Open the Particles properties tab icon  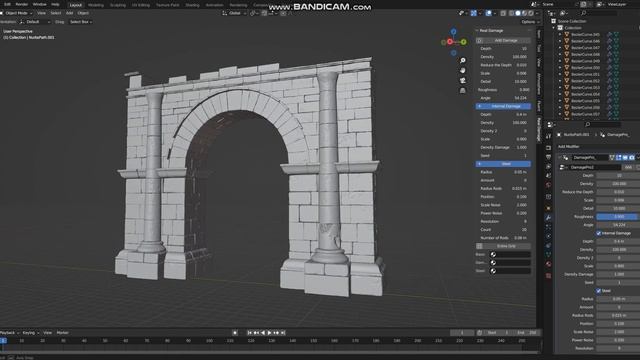click(548, 227)
